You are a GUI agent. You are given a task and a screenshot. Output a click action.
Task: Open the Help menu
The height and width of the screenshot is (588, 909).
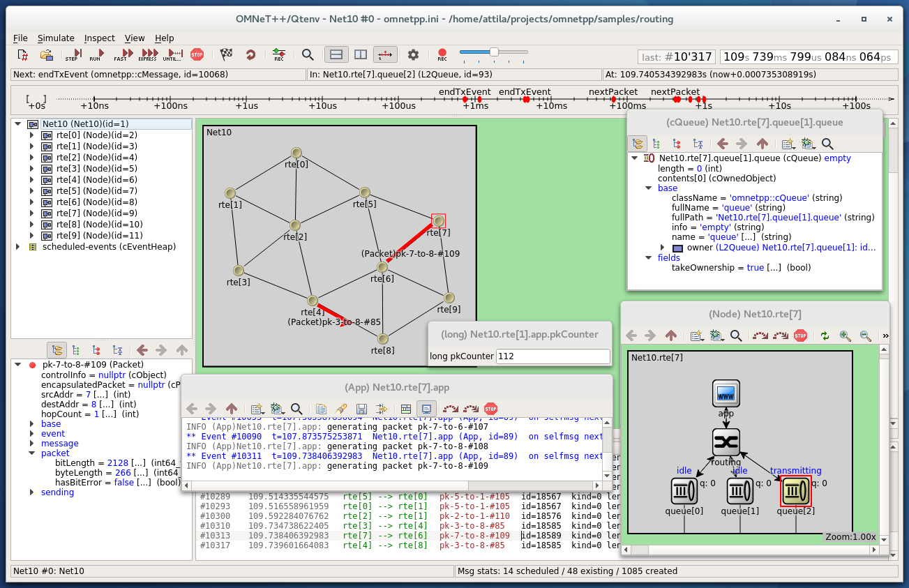pos(165,38)
